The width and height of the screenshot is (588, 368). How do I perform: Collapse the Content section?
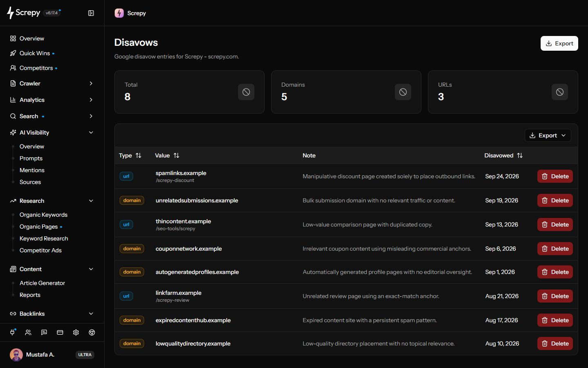coord(91,269)
